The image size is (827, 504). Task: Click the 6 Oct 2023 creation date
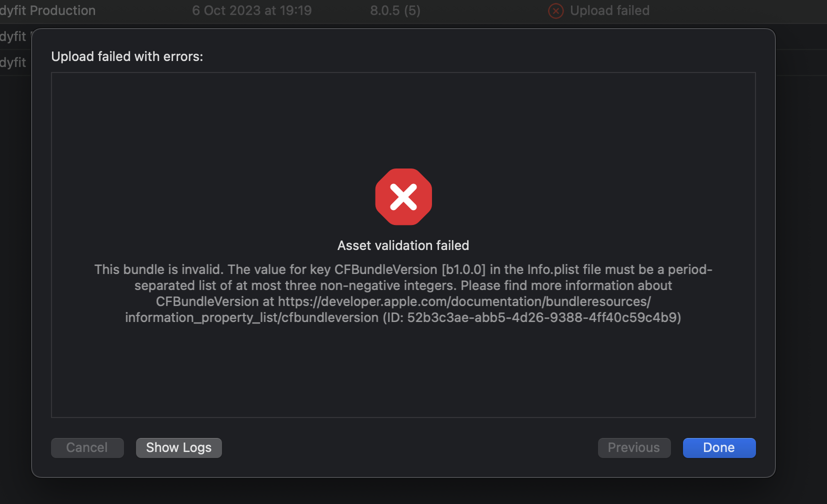251,10
